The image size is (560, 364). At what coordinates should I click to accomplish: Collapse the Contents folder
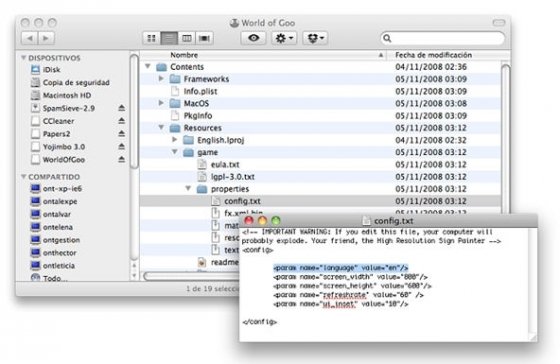pos(148,66)
